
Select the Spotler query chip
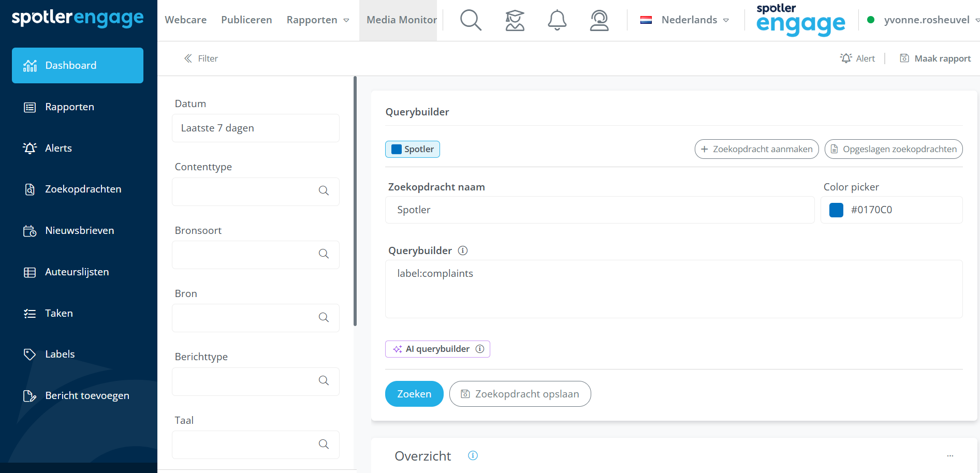(x=413, y=149)
